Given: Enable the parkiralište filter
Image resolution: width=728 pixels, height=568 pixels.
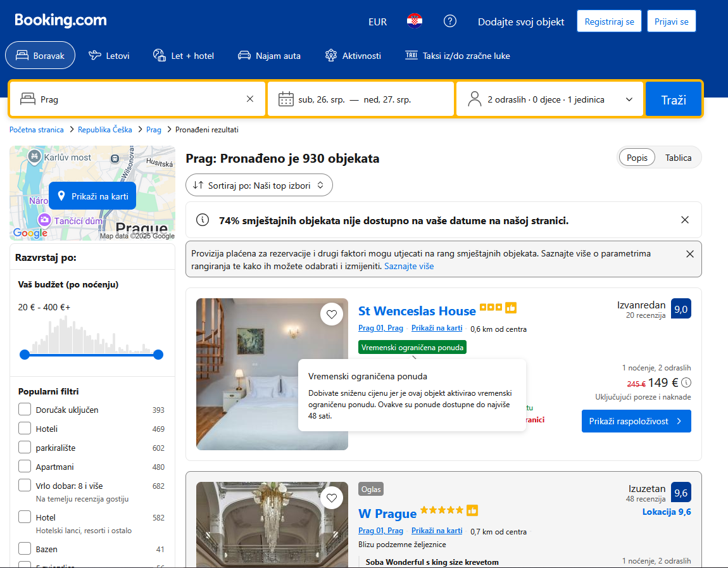Looking at the screenshot, I should coord(25,447).
